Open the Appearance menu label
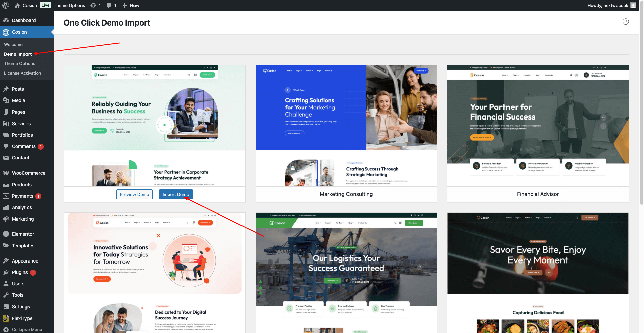Viewport: 644px width, 333px height. 25,261
